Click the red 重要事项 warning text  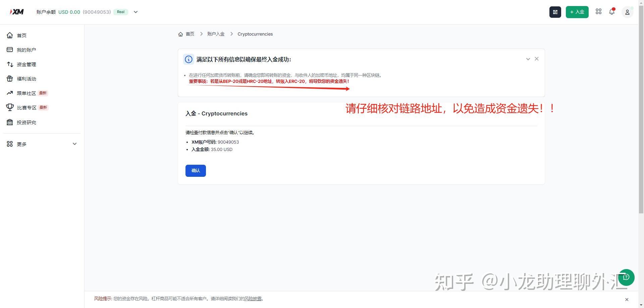pyautogui.click(x=269, y=81)
